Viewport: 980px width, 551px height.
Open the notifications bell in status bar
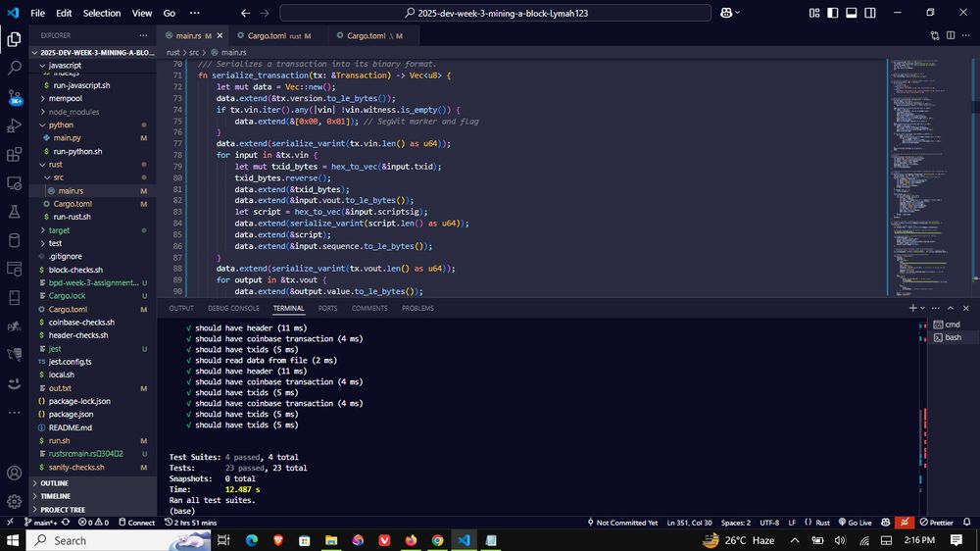pos(967,523)
